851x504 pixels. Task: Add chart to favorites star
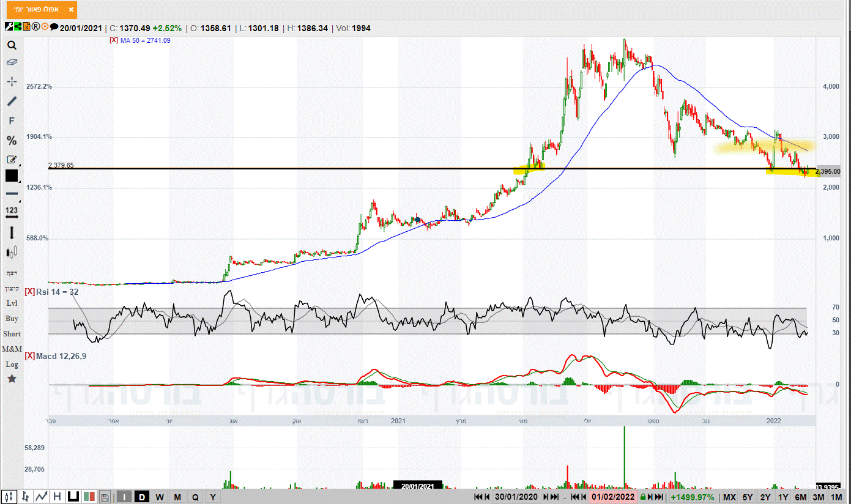pyautogui.click(x=12, y=379)
